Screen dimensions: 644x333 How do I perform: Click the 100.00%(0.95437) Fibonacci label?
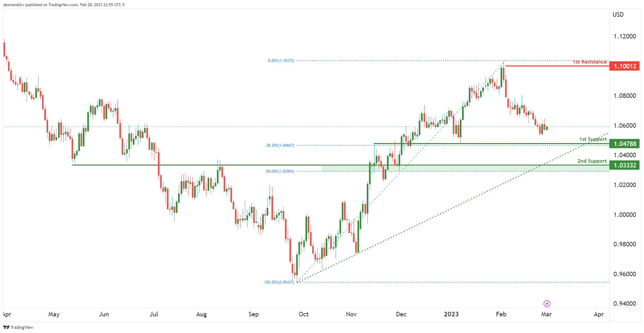tap(279, 282)
